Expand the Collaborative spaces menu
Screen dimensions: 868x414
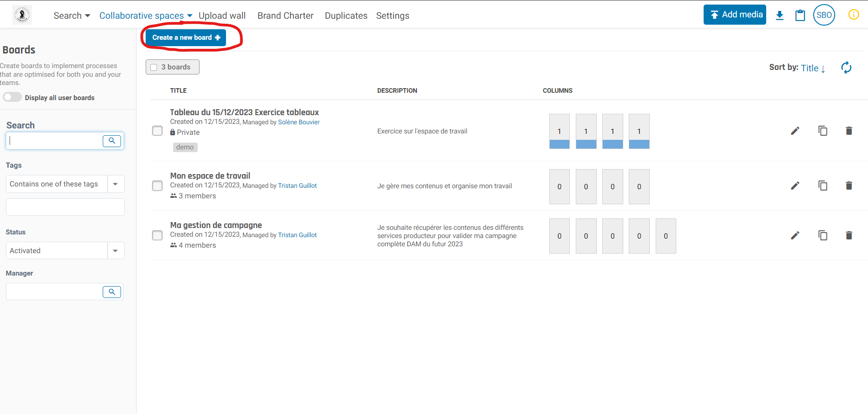pos(146,16)
